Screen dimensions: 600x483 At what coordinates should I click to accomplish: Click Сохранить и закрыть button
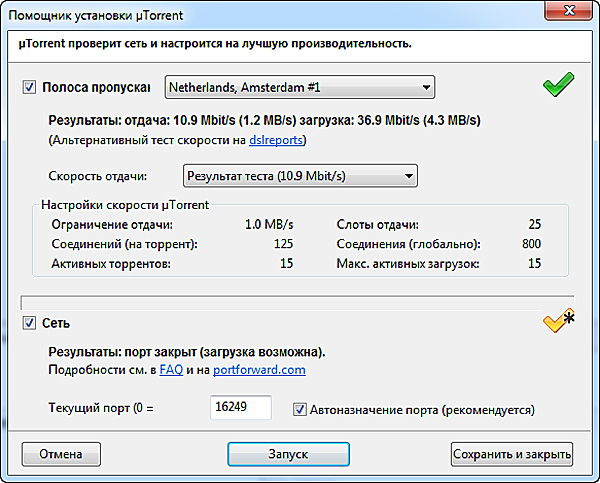[x=512, y=454]
